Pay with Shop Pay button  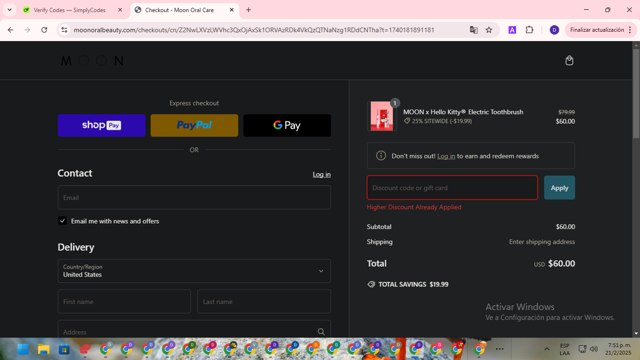coord(102,125)
